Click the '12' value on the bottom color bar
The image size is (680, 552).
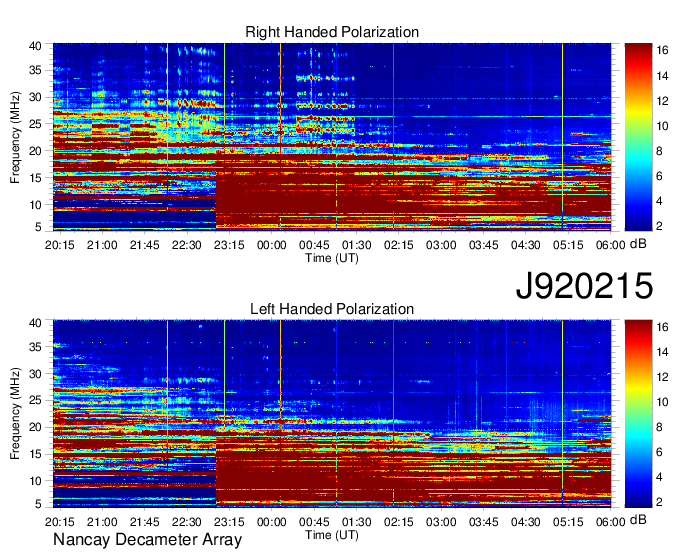[x=662, y=377]
